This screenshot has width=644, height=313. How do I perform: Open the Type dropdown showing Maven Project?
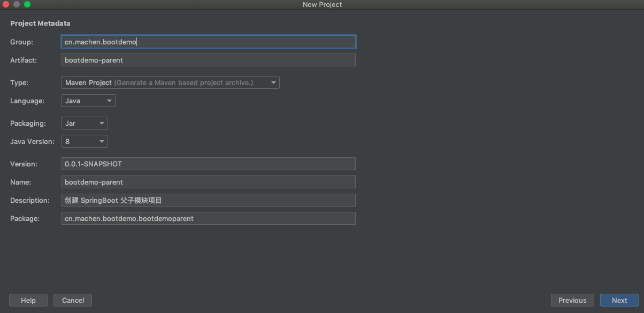(x=171, y=82)
